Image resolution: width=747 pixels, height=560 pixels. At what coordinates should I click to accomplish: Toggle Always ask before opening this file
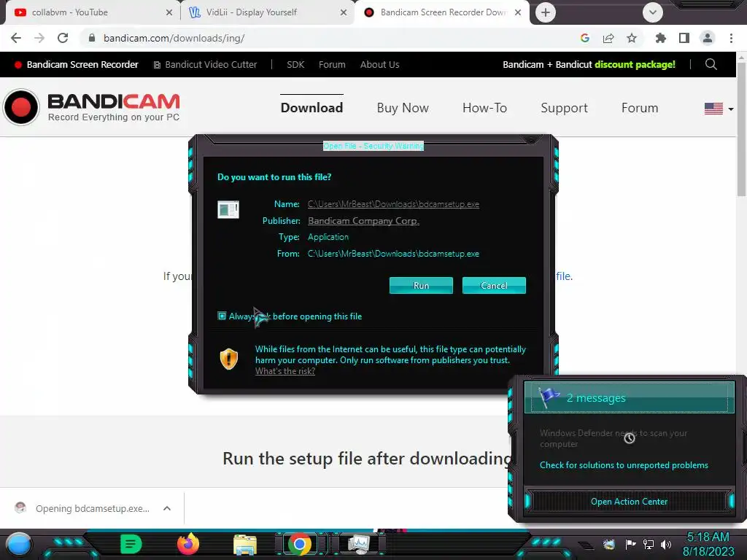(x=222, y=316)
